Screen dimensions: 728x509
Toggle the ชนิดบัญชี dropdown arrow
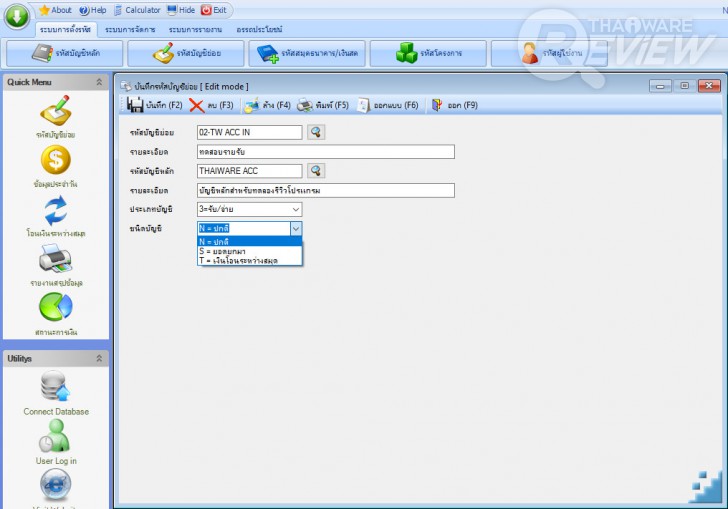(296, 228)
